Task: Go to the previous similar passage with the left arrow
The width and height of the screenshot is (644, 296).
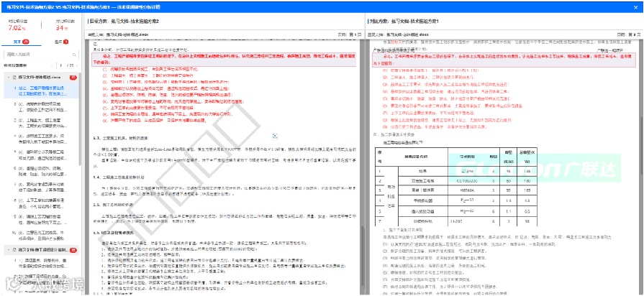Action: point(52,65)
